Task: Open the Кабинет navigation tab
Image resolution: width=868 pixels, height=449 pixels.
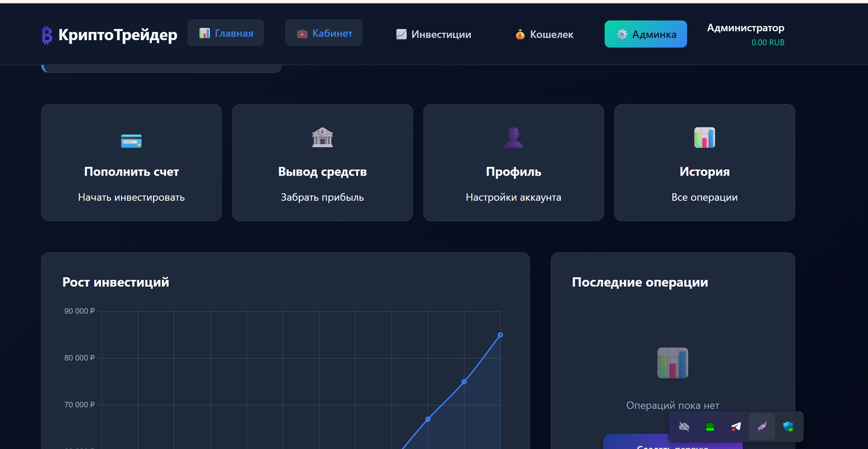Action: (x=324, y=33)
